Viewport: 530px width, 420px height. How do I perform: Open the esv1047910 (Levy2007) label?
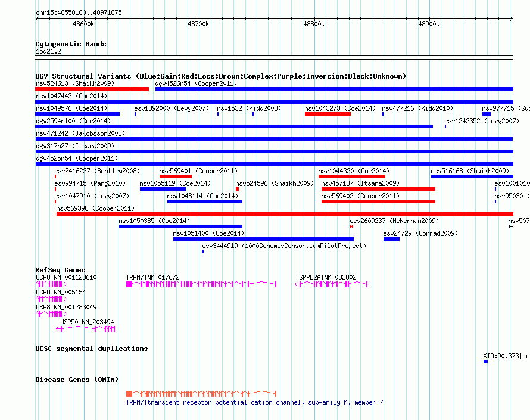92,196
